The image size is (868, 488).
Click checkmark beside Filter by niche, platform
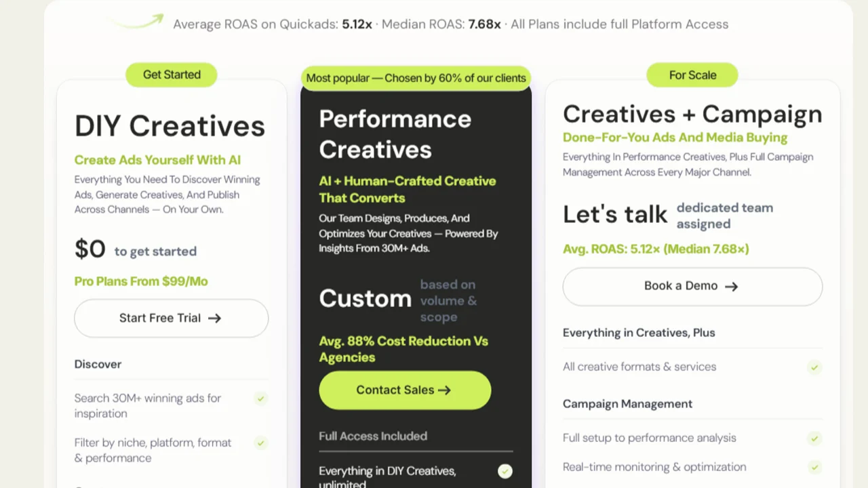(260, 443)
